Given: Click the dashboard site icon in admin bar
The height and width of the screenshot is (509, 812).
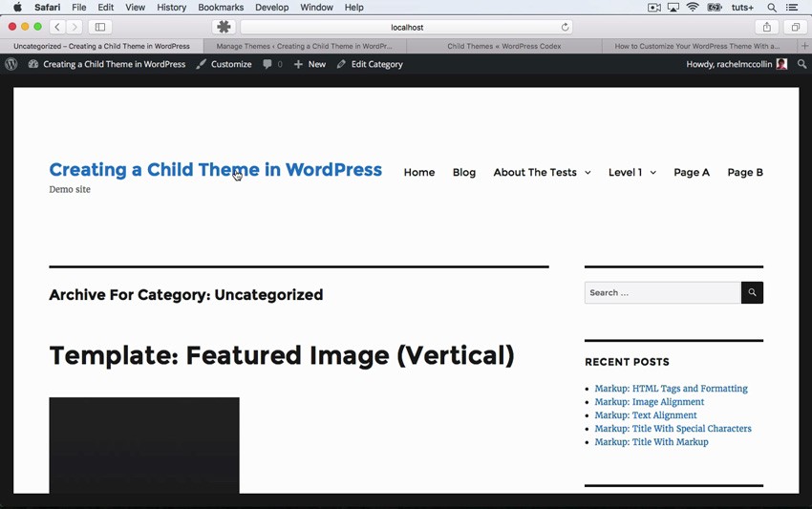Looking at the screenshot, I should [33, 64].
